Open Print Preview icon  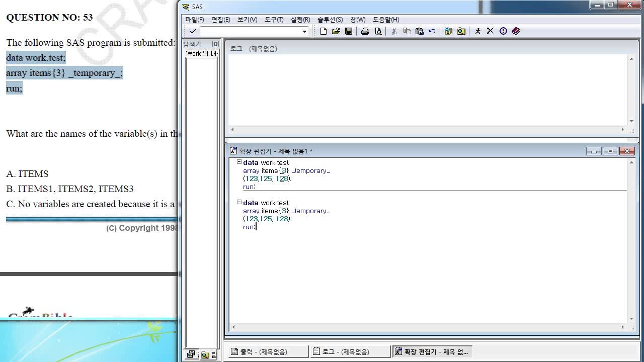378,31
